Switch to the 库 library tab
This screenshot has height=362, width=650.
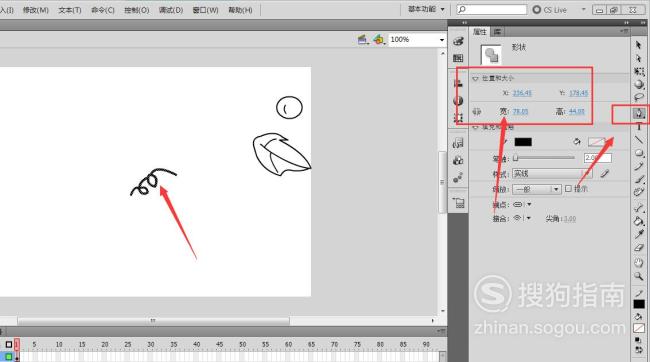coord(497,32)
